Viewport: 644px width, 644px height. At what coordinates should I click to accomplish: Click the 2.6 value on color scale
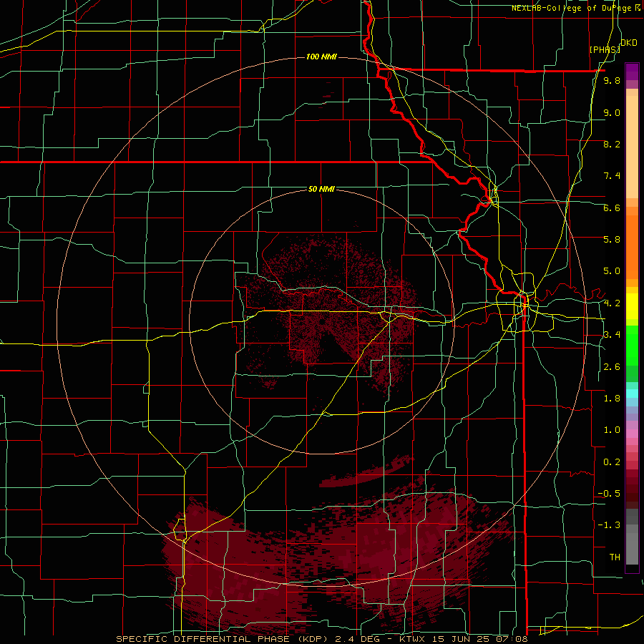coord(612,367)
